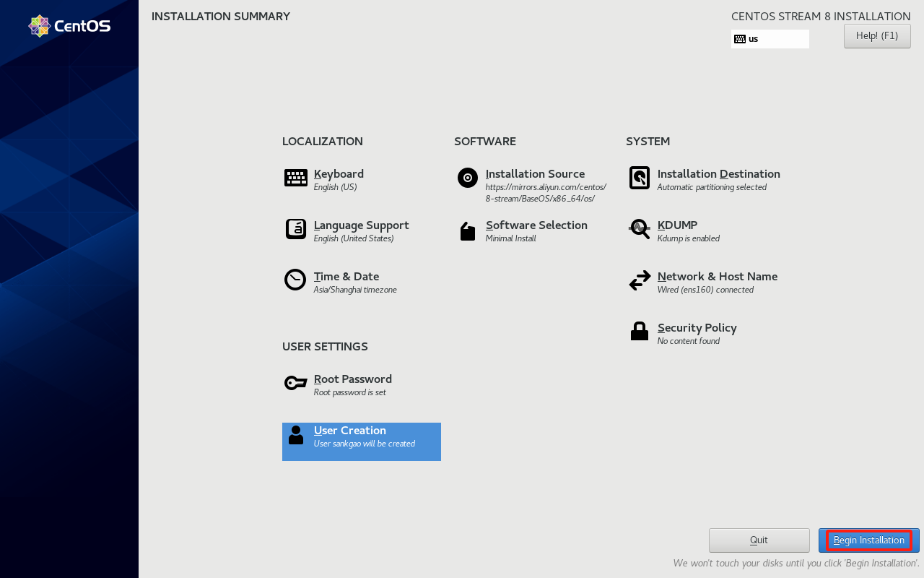The image size is (924, 578).
Task: Click the User Creation person icon
Action: coord(295,435)
